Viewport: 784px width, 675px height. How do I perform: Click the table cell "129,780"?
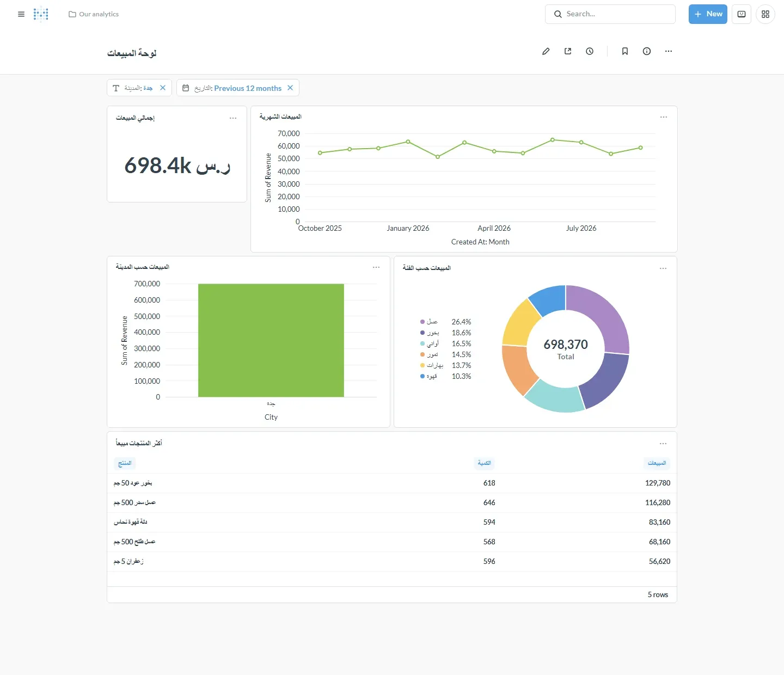tap(658, 483)
